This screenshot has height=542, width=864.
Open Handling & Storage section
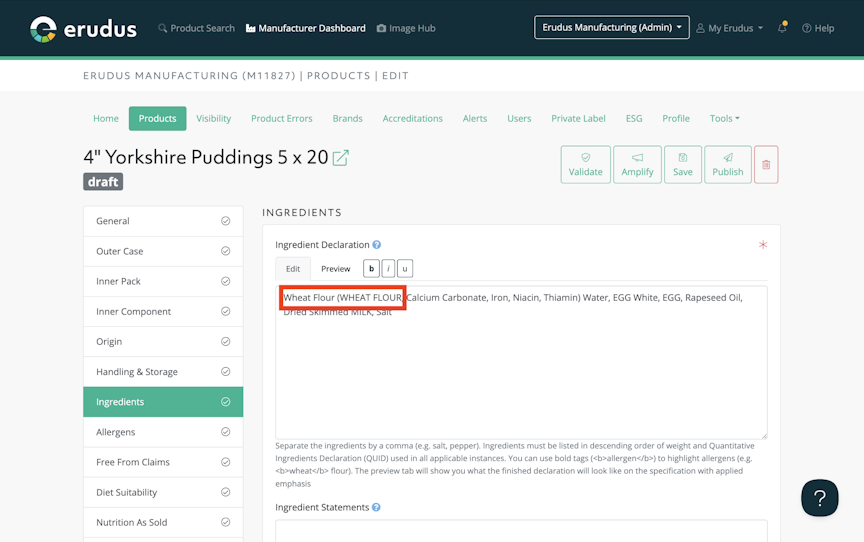point(163,372)
